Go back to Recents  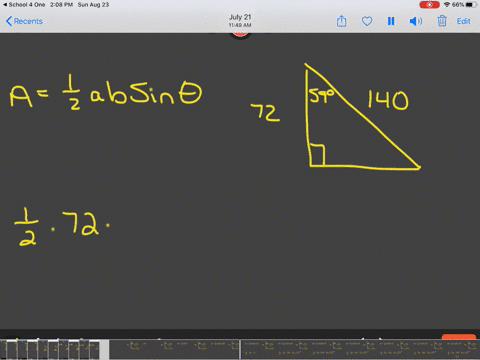pyautogui.click(x=24, y=21)
